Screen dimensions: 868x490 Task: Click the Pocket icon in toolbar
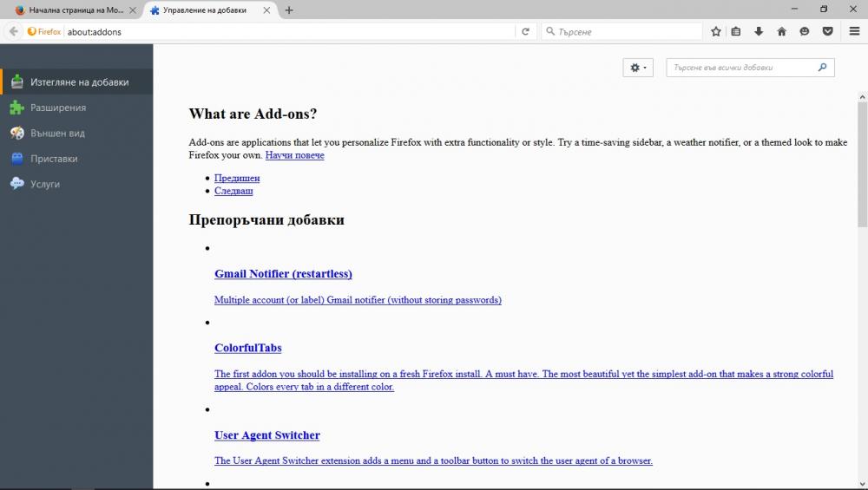point(827,31)
